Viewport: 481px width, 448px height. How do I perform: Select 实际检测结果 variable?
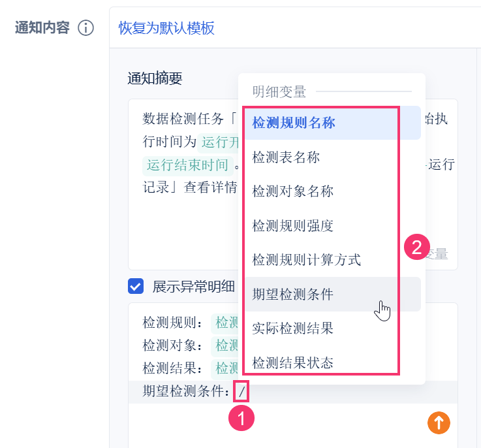coord(333,328)
